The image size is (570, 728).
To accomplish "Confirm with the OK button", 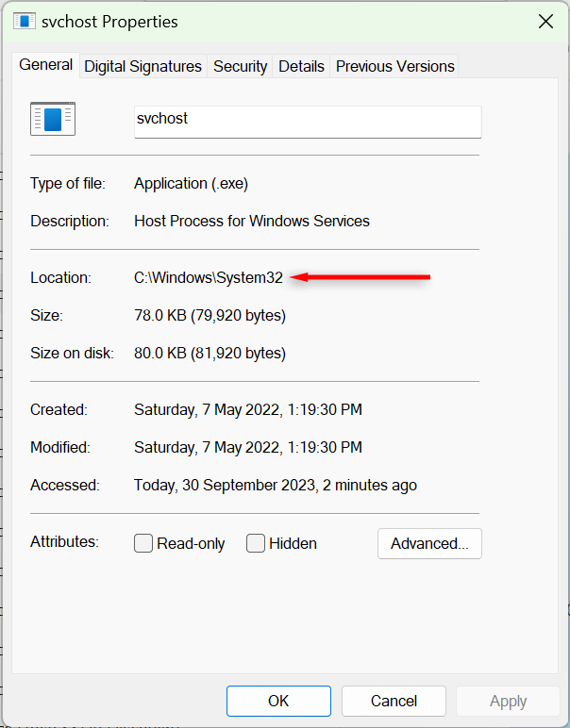I will click(278, 701).
